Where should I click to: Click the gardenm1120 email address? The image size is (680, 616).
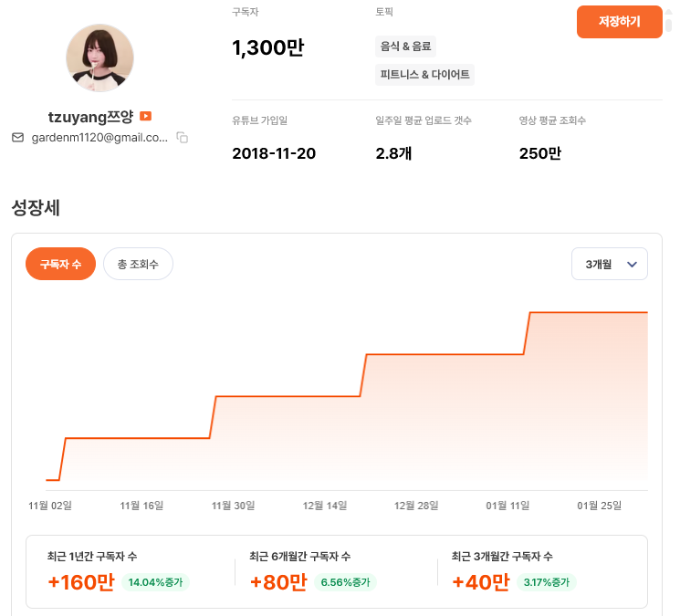coord(99,138)
